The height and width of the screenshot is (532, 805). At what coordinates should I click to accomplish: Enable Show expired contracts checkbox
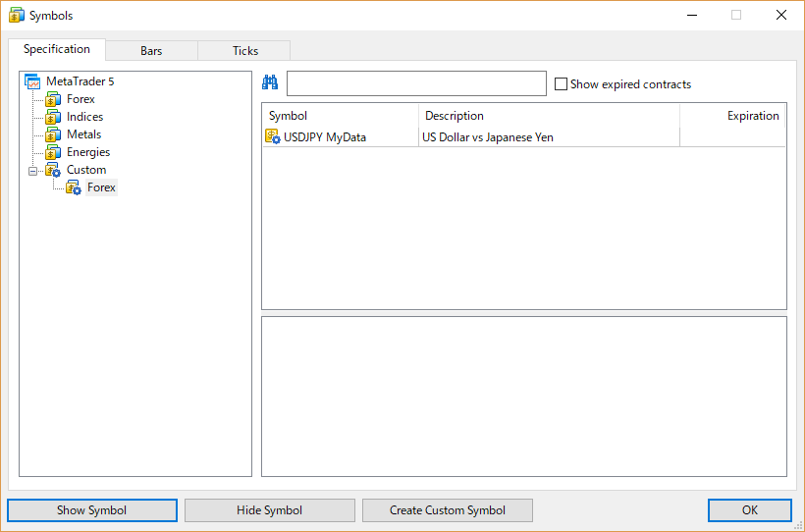tap(562, 84)
